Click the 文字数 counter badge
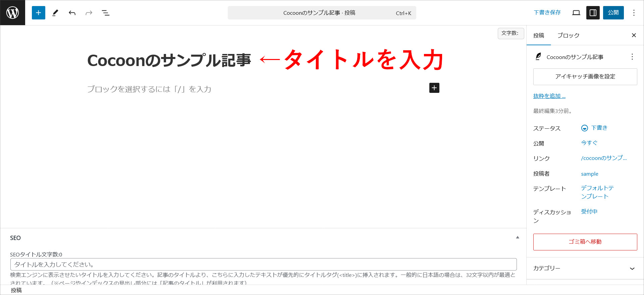This screenshot has width=644, height=295. 511,33
